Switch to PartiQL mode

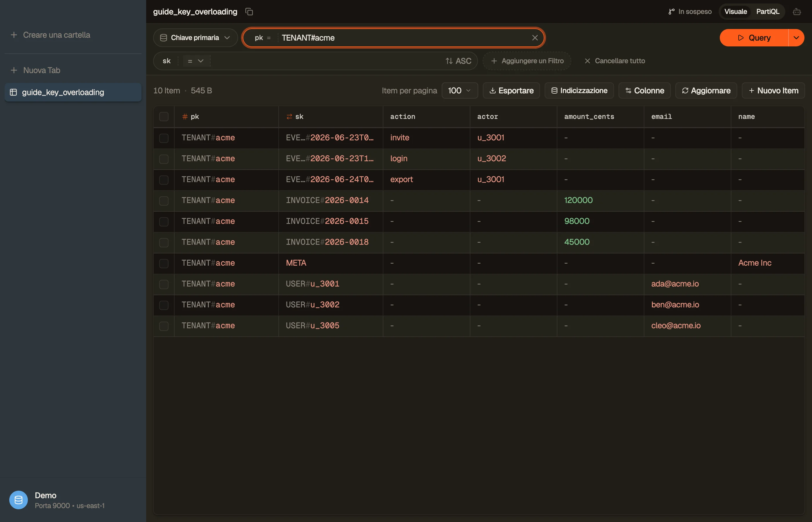point(768,12)
